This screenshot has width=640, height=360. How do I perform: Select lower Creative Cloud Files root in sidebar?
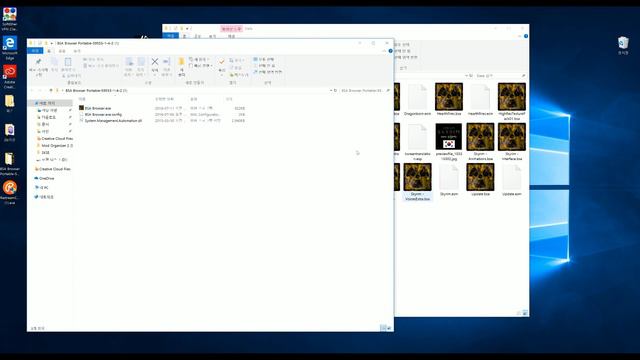click(x=52, y=169)
